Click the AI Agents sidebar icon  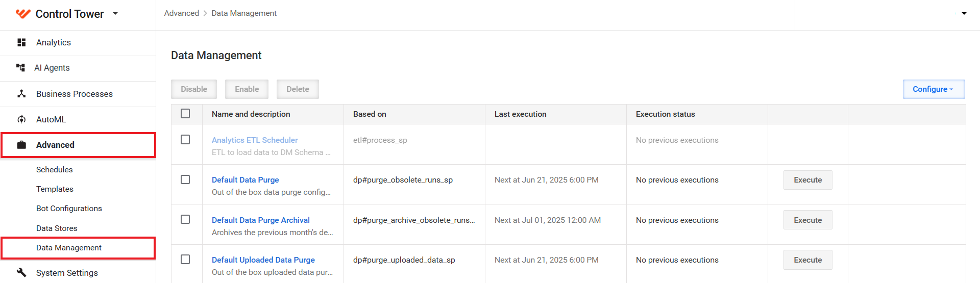coord(20,68)
